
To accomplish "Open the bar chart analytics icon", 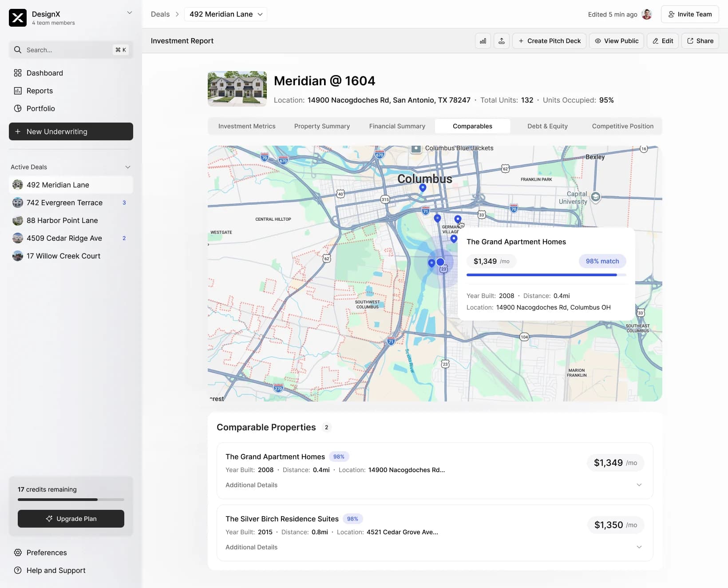I will click(x=483, y=41).
